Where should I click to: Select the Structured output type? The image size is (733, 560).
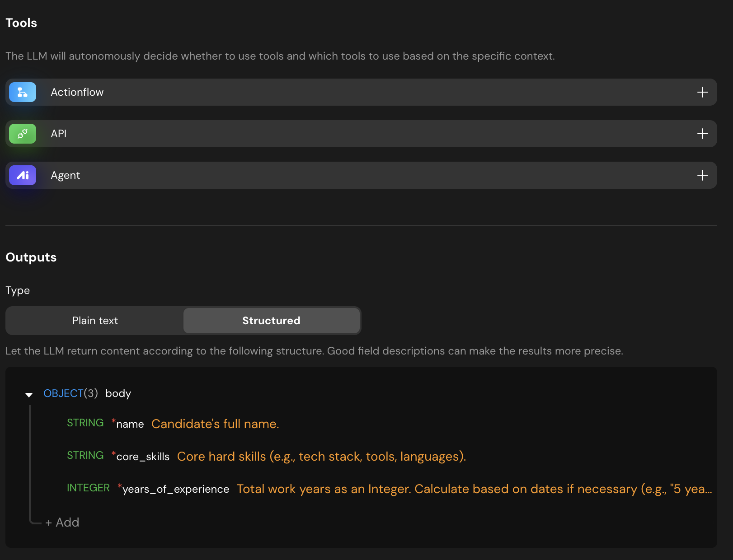point(271,321)
